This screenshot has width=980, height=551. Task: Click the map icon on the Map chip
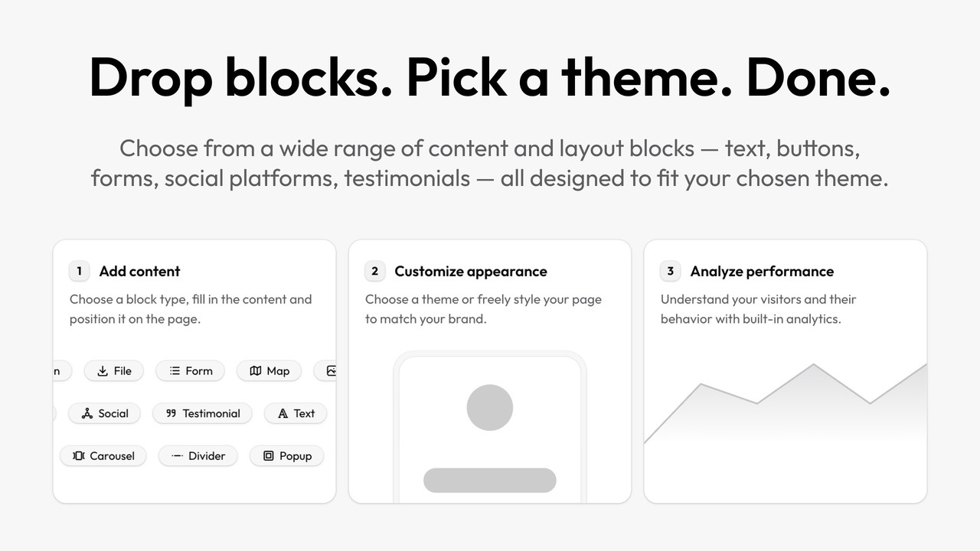click(256, 371)
